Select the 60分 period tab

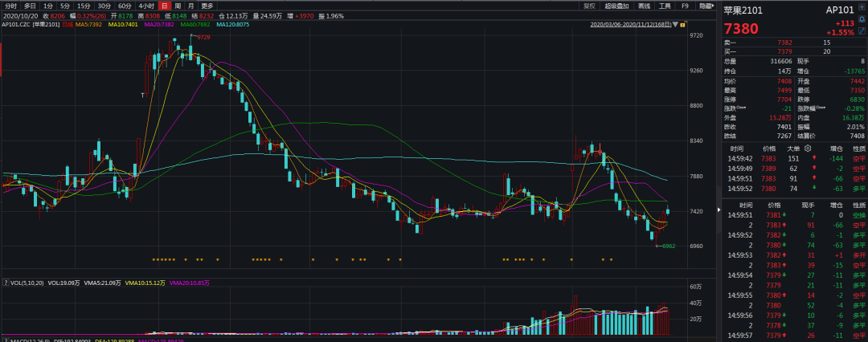(x=125, y=6)
